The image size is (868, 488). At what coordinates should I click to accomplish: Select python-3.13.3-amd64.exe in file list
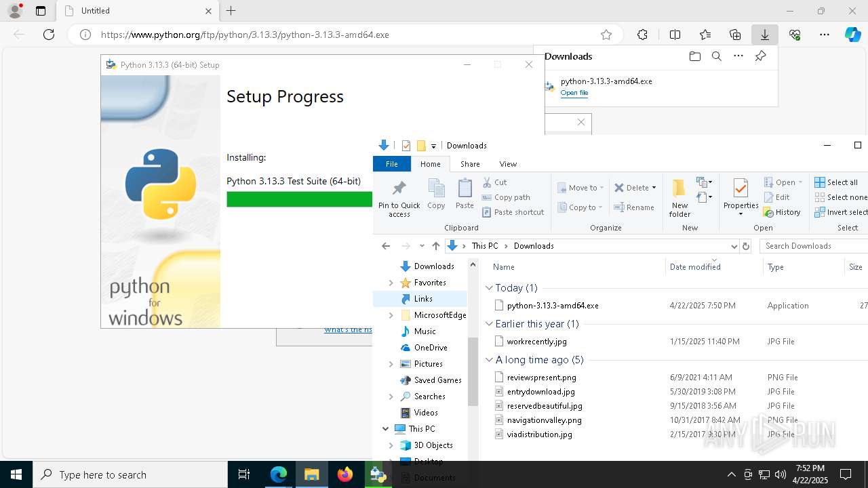tap(553, 306)
